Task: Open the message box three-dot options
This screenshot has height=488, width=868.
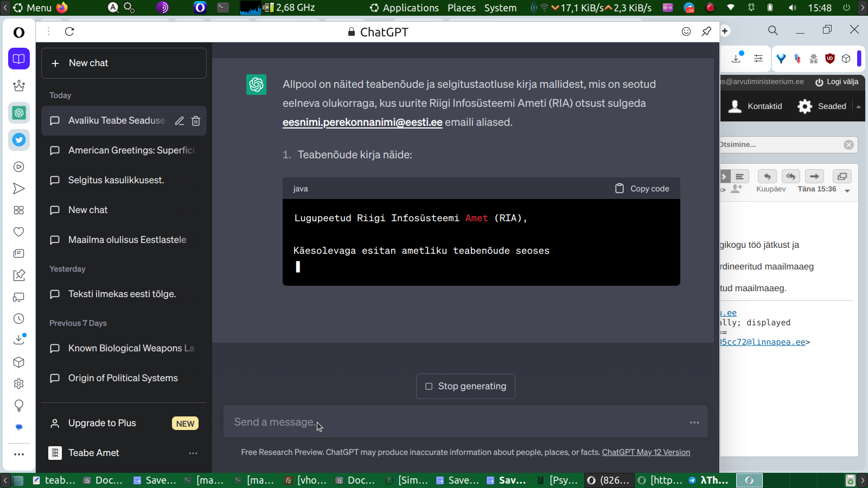Action: tap(694, 422)
